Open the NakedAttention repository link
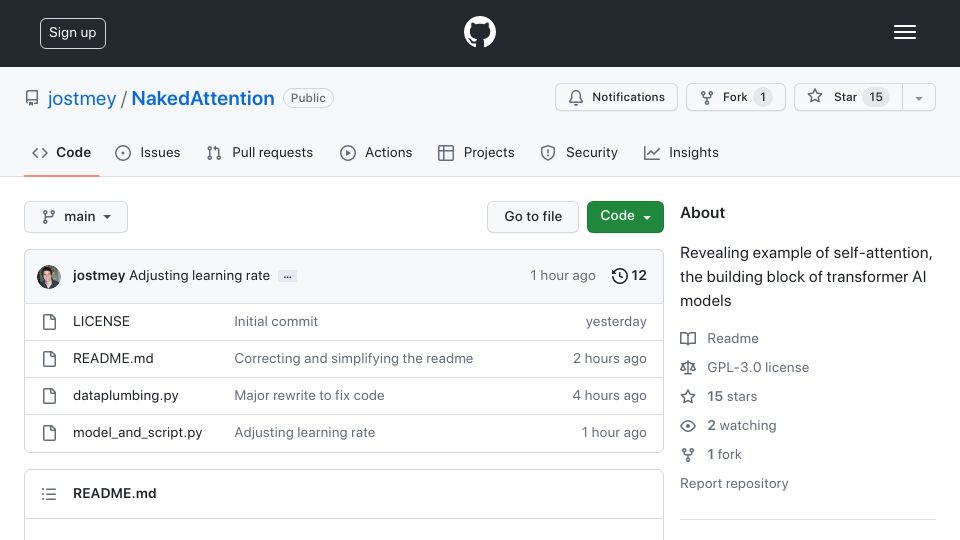Screen dimensions: 960x540 tap(203, 98)
